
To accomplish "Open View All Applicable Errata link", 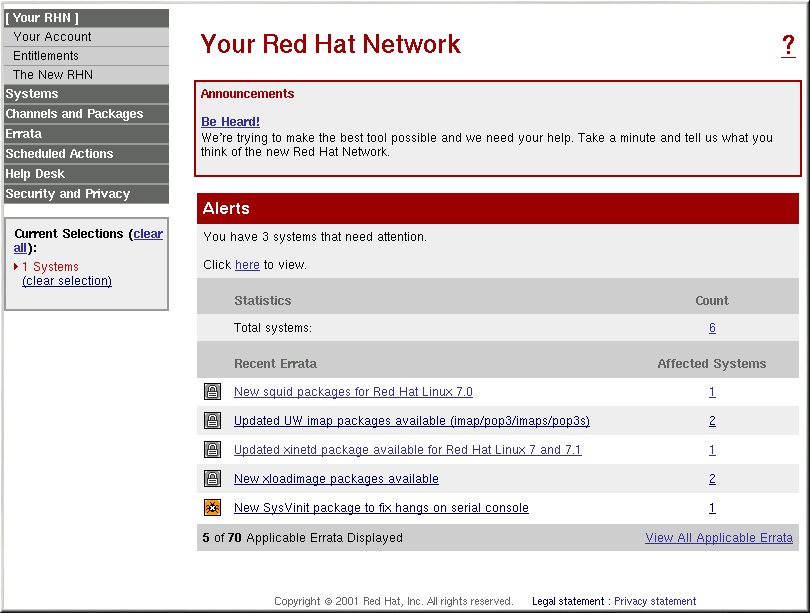I will pos(718,538).
